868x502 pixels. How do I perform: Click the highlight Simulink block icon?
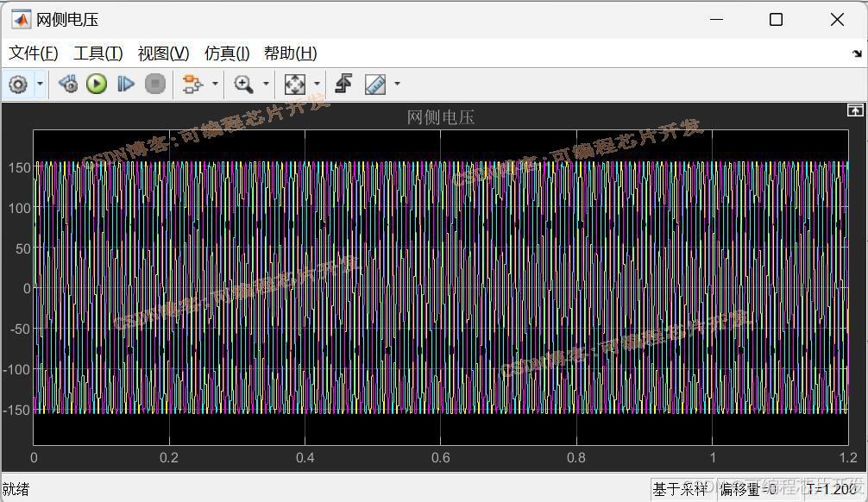click(x=192, y=84)
